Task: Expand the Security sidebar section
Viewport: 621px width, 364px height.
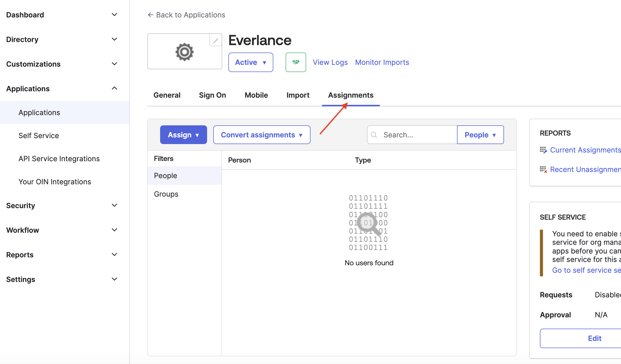Action: [114, 205]
